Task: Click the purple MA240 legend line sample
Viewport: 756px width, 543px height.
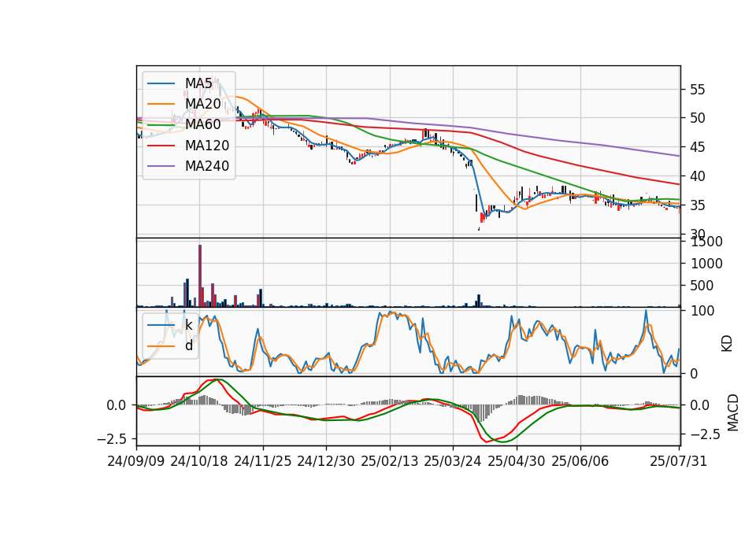Action: 161,166
